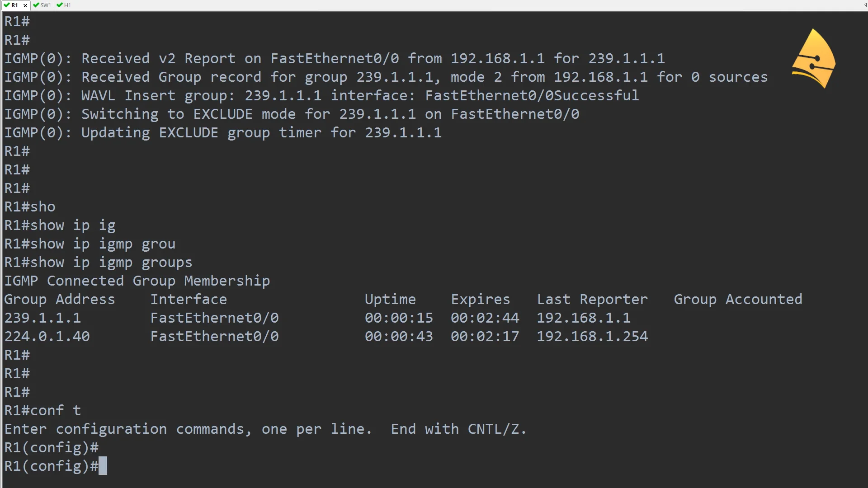Click the green checkmark on the H1 tab

[60, 5]
